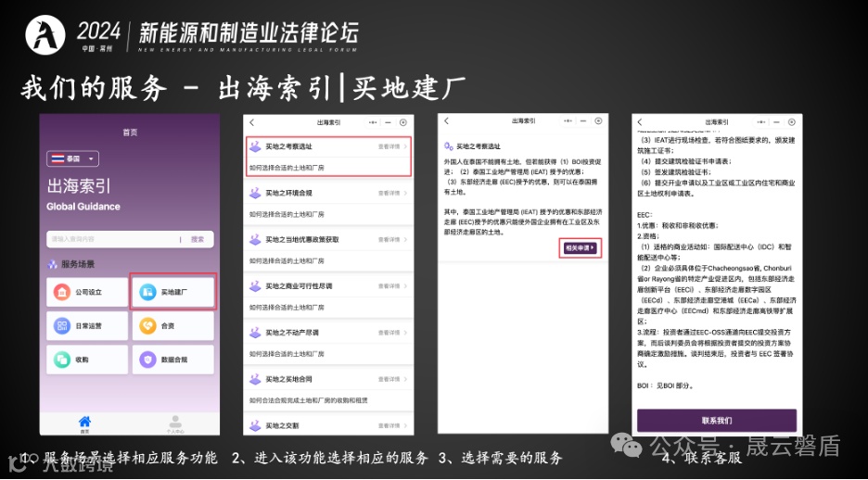Open the 收购 service card icon

click(x=61, y=360)
